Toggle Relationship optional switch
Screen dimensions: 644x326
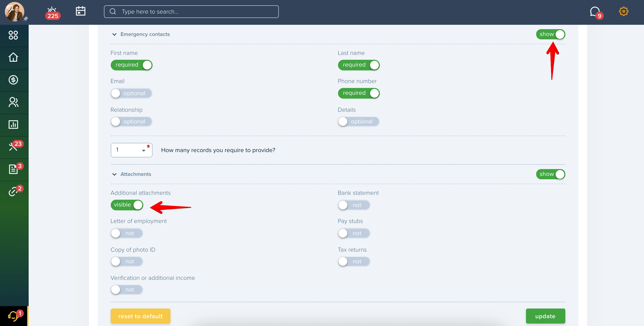132,121
